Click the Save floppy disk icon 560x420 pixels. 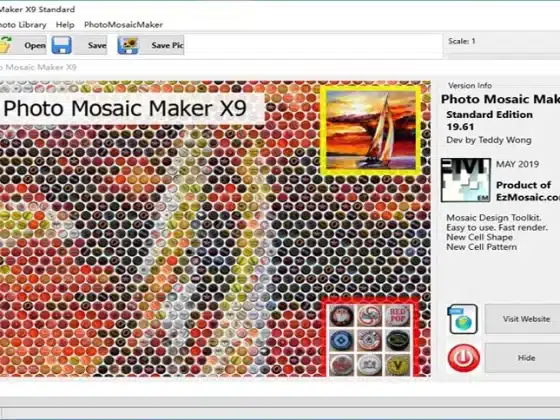pyautogui.click(x=61, y=45)
